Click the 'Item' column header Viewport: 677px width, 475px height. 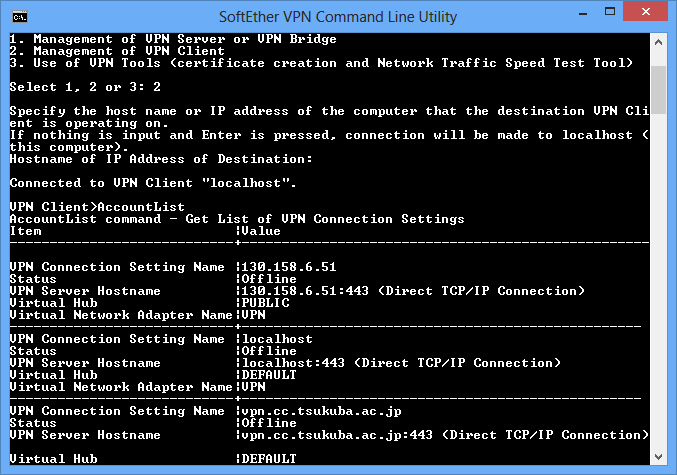tap(25, 231)
